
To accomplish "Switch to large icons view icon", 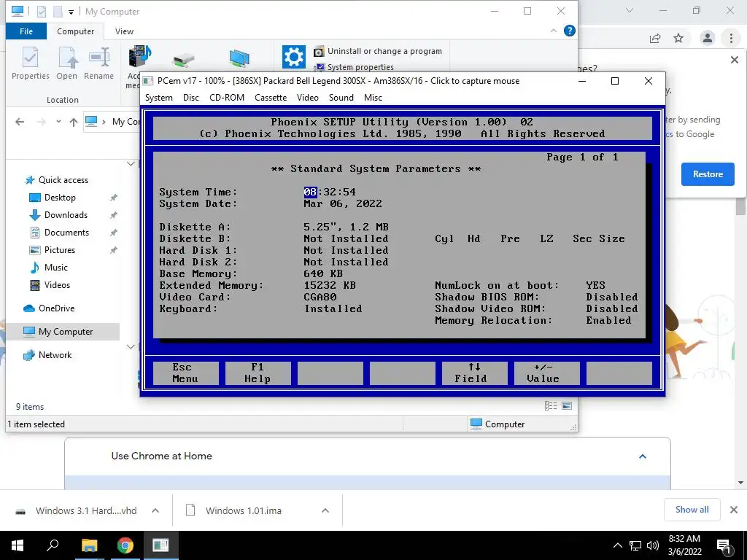I will tap(567, 405).
